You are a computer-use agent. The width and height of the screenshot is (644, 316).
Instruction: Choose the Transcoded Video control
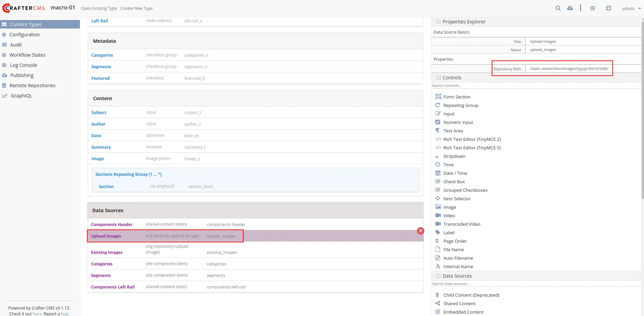point(462,224)
